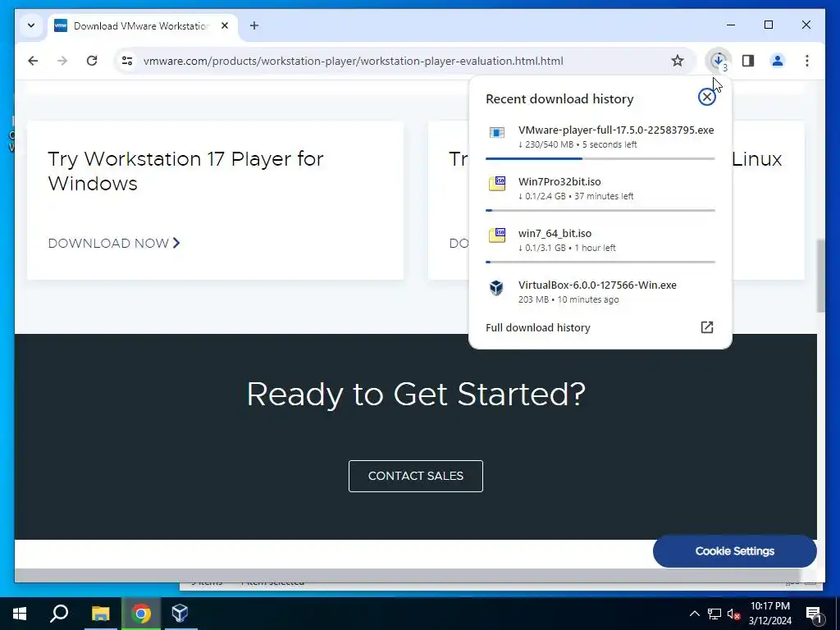Image resolution: width=840 pixels, height=630 pixels.
Task: Close the Recent download history popup
Action: pos(706,97)
